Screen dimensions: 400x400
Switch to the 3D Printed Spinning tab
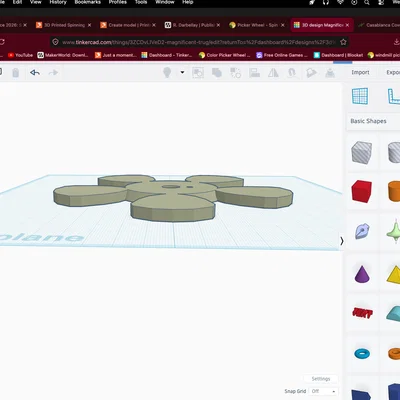[x=63, y=25]
